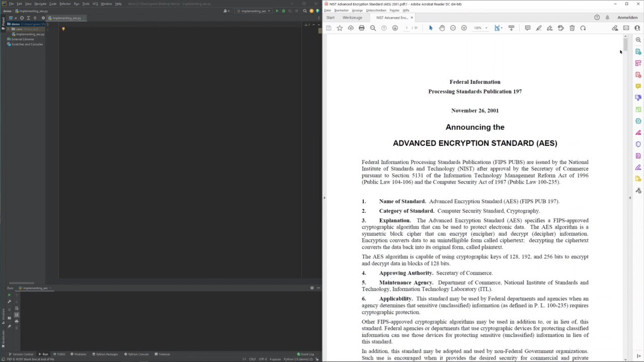Click the 4 spaces indent setting
Viewport: 644px width, 362px height.
pos(275,359)
